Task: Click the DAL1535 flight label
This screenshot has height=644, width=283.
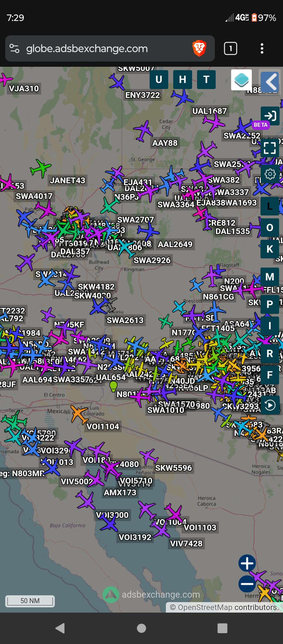Action: pyautogui.click(x=233, y=231)
